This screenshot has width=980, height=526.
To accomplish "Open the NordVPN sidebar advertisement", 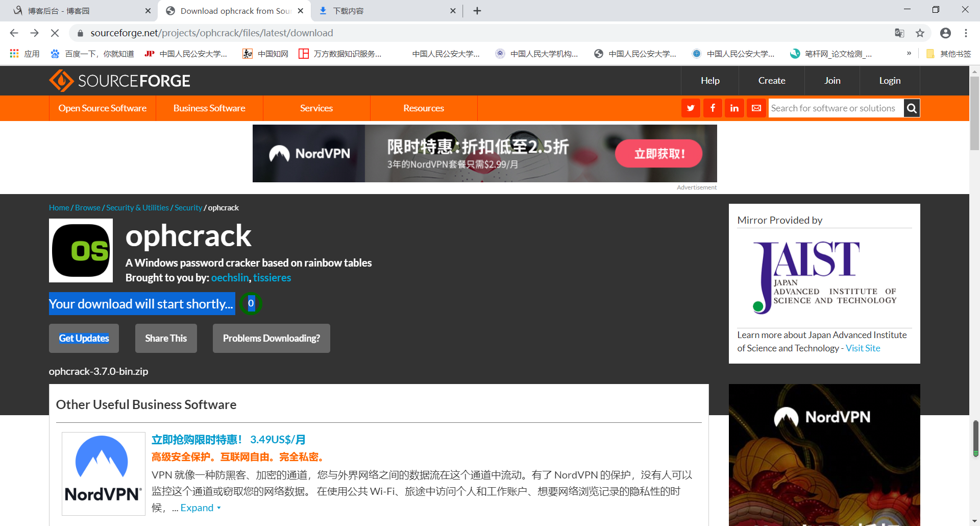I will [x=824, y=455].
